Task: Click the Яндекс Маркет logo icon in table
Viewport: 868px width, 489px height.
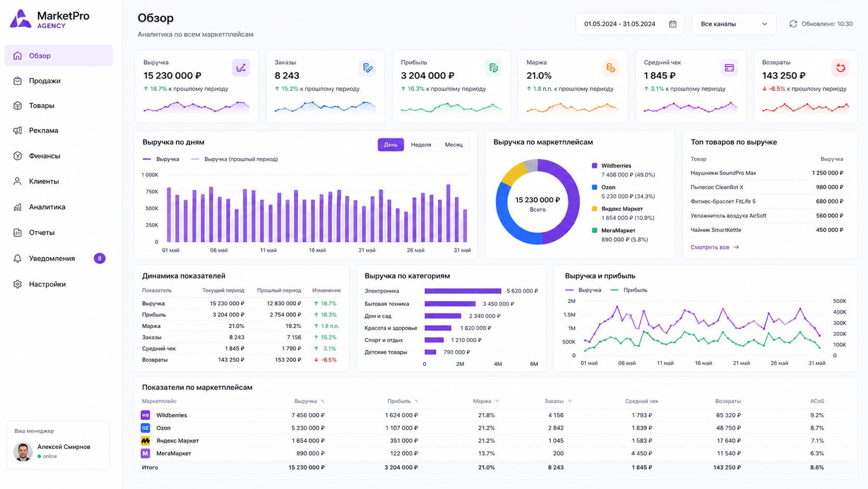Action: 145,441
